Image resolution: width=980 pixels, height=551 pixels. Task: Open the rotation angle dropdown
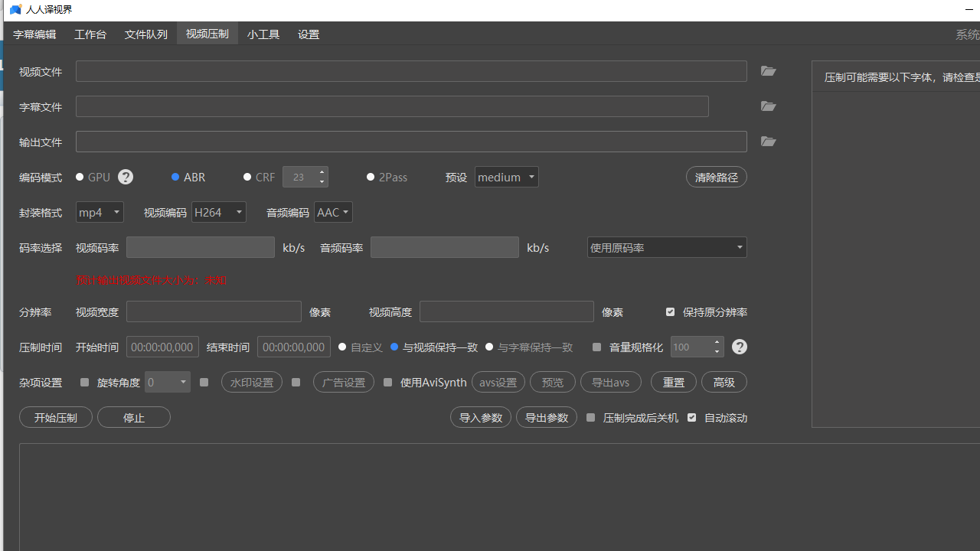(x=168, y=382)
